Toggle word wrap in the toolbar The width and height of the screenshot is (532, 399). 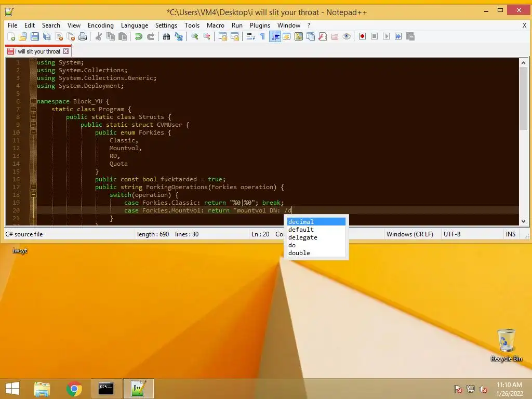pyautogui.click(x=251, y=36)
